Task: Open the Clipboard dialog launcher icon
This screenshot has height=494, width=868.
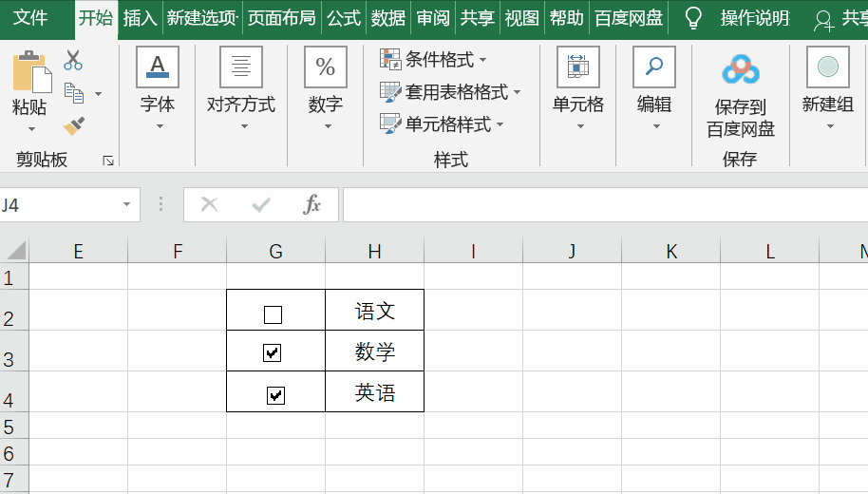Action: tap(108, 161)
